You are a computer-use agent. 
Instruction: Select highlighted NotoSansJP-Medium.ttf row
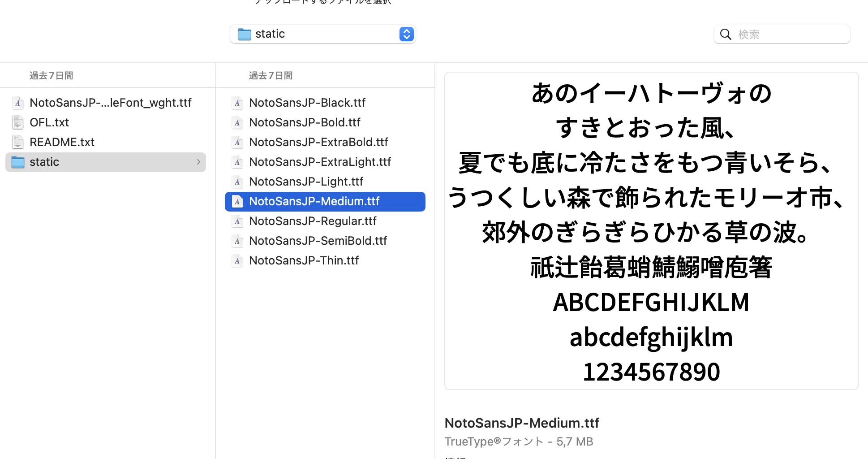pos(325,202)
